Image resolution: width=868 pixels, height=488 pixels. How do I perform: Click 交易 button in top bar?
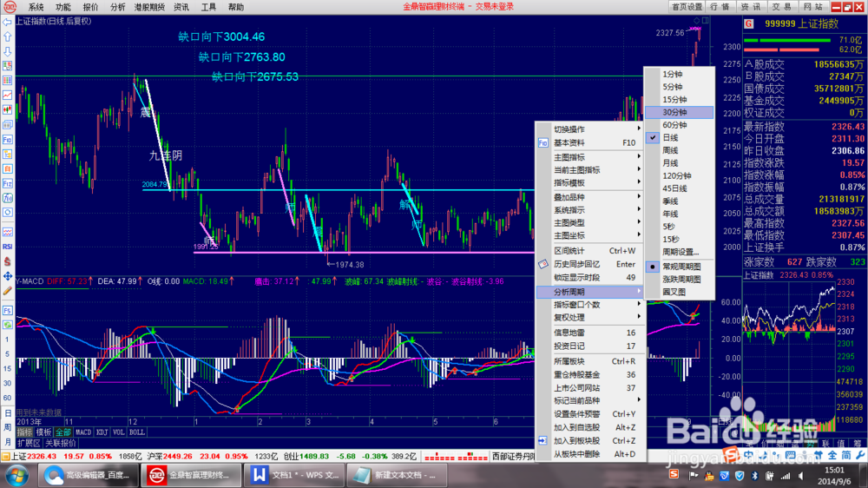pyautogui.click(x=782, y=7)
